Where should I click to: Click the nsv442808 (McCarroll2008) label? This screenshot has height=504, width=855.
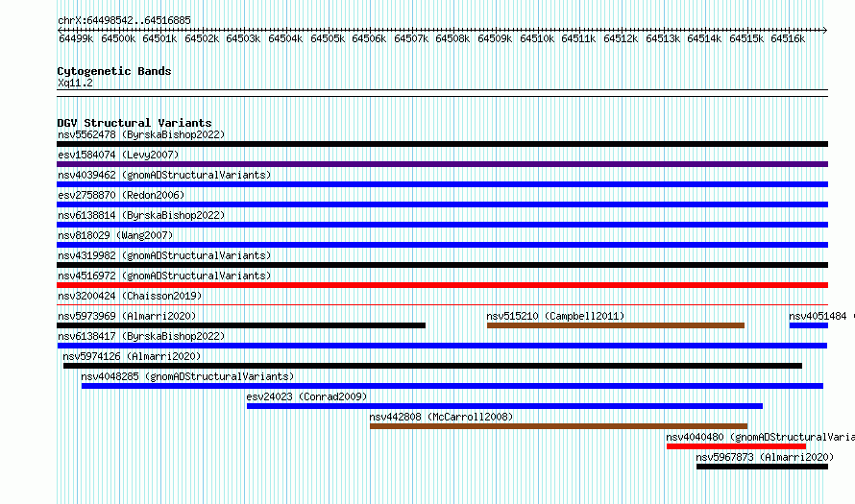[441, 417]
